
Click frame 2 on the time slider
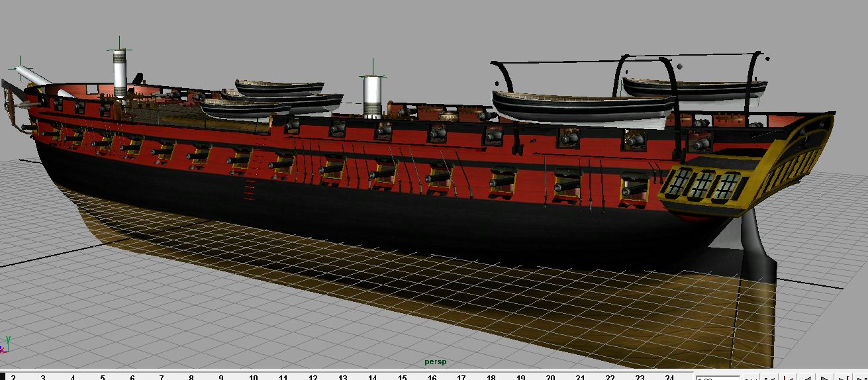(13, 377)
